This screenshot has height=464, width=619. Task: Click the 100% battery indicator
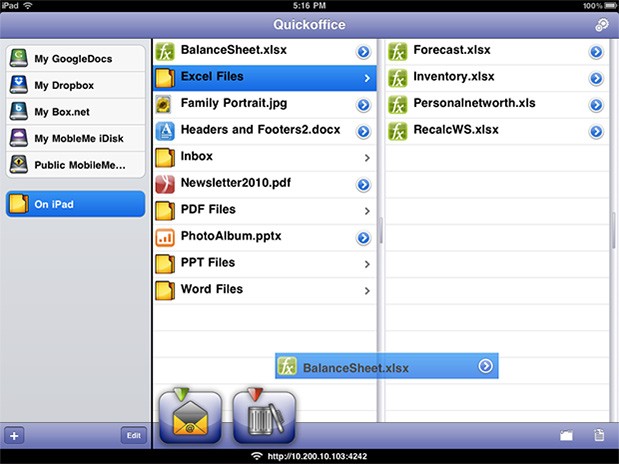pyautogui.click(x=600, y=6)
